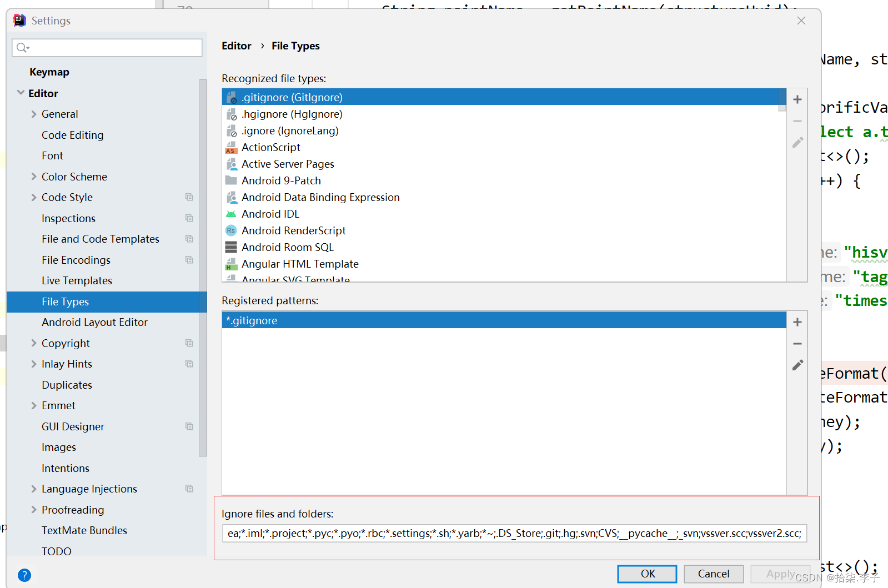Click the project-level icon next to File Encodings
Viewport: 888px width, 588px height.
[x=189, y=260]
